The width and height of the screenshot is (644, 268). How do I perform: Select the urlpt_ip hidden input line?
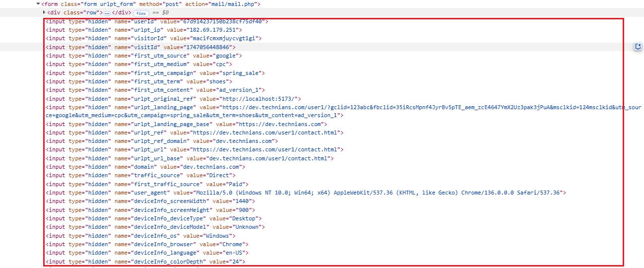[x=144, y=30]
